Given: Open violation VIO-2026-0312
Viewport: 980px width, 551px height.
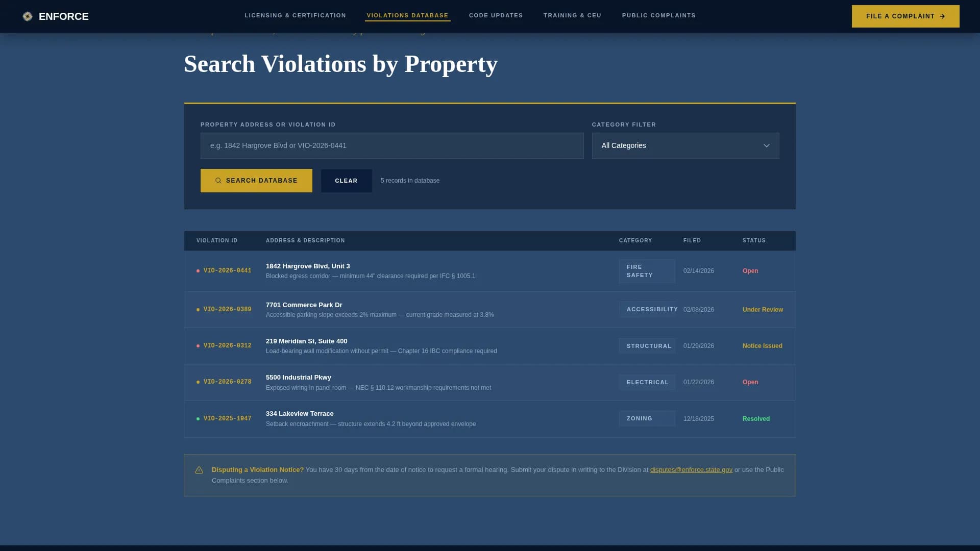Looking at the screenshot, I should tap(227, 346).
